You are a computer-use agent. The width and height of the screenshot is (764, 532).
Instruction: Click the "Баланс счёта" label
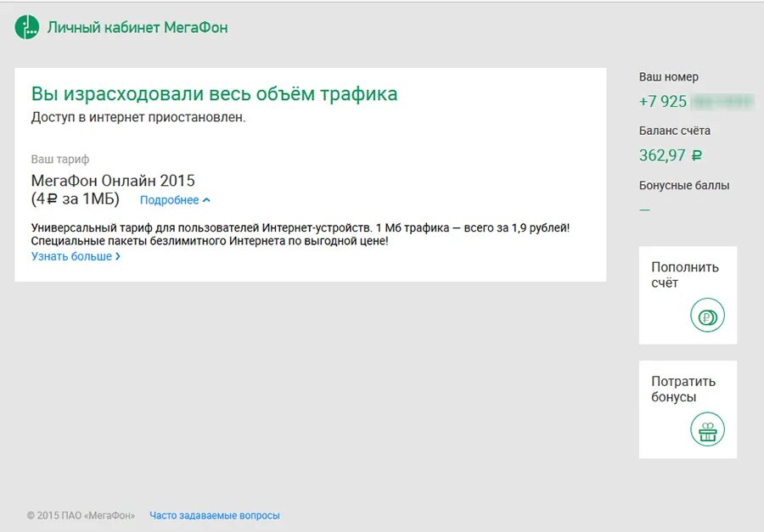[x=674, y=131]
